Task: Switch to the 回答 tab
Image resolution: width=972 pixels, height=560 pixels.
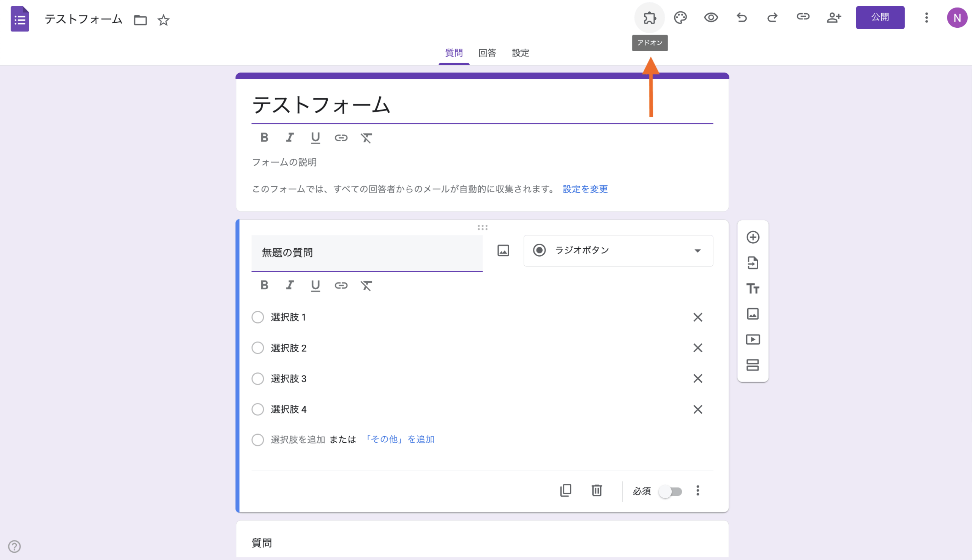Action: click(x=487, y=53)
